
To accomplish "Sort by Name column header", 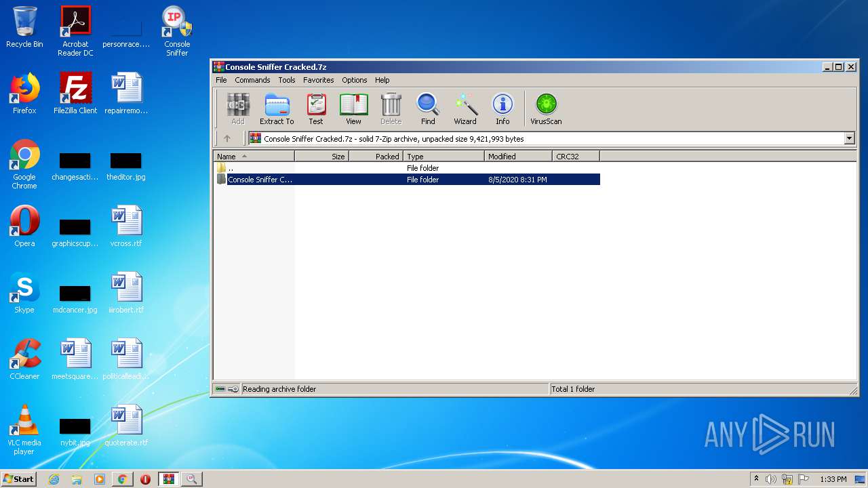I will click(254, 156).
